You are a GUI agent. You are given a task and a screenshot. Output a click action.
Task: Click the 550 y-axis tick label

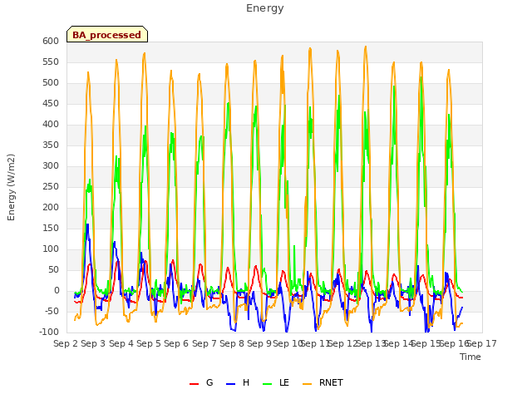point(51,62)
